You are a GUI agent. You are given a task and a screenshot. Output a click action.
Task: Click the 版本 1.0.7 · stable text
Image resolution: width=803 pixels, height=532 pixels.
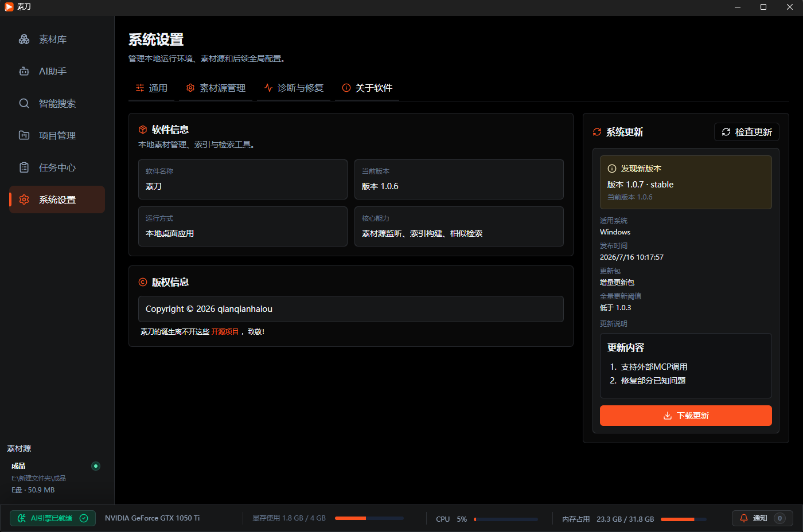640,185
